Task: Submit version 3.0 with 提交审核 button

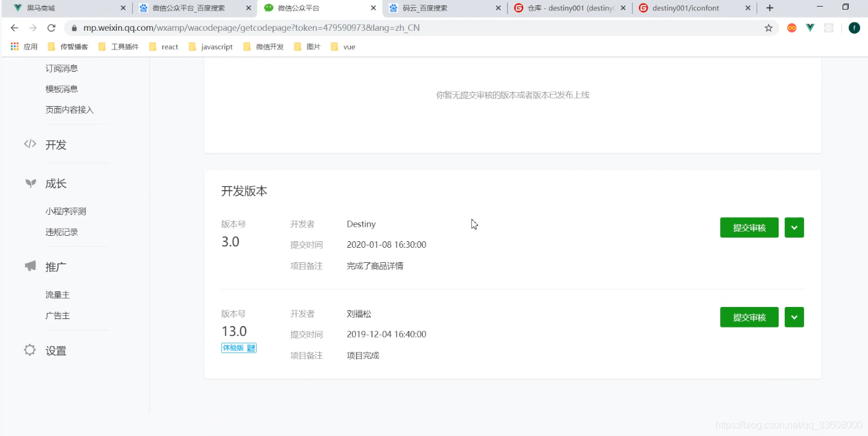Action: (x=749, y=228)
